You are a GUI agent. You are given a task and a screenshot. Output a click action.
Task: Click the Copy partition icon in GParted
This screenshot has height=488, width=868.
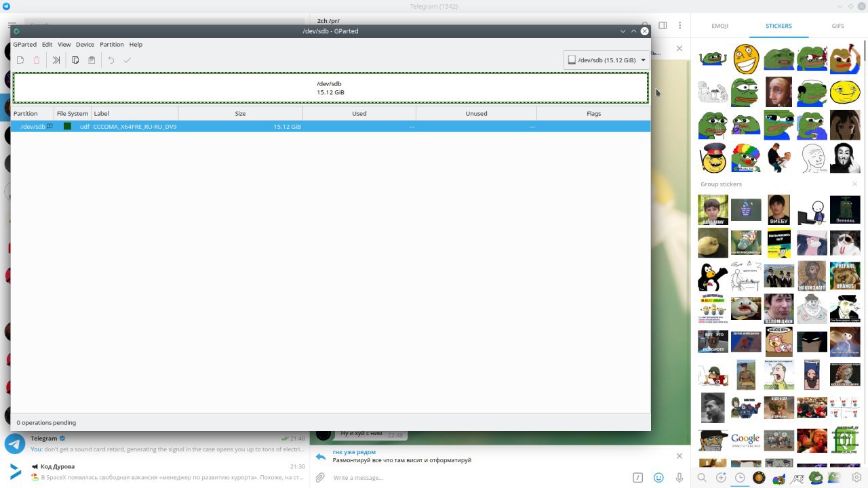[75, 60]
